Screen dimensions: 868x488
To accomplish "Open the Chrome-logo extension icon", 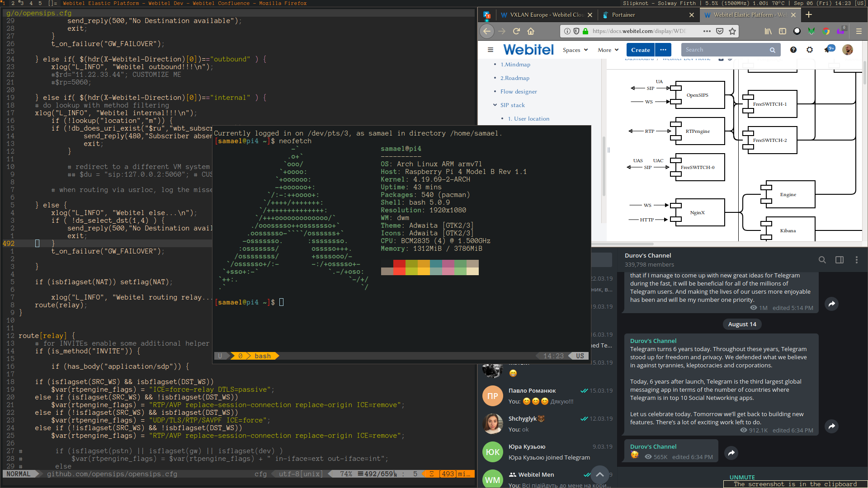I will (x=826, y=31).
